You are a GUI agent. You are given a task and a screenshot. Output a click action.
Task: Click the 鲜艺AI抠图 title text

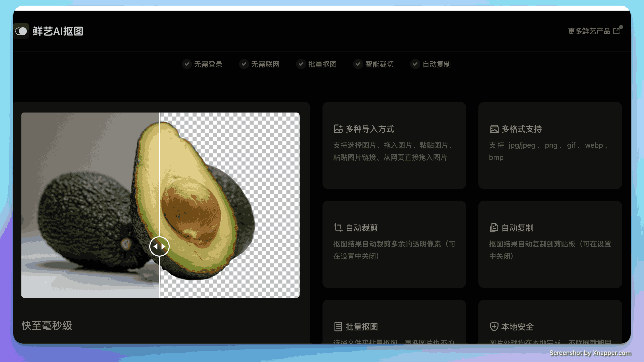[x=58, y=31]
